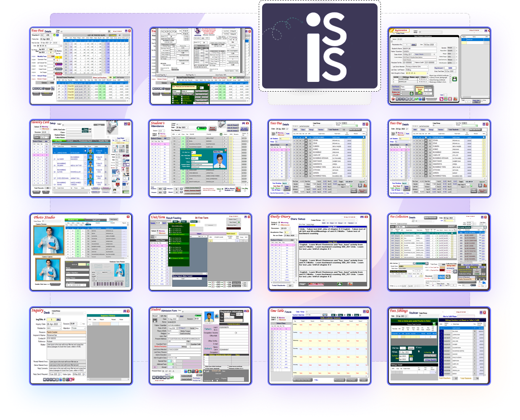Click the Mark All Present button in Attendance

(233, 125)
